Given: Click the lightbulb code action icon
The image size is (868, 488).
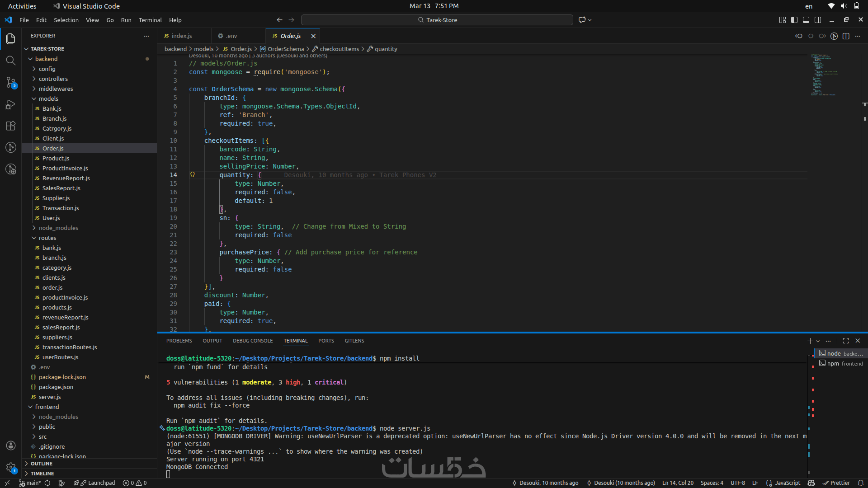Looking at the screenshot, I should tap(193, 175).
